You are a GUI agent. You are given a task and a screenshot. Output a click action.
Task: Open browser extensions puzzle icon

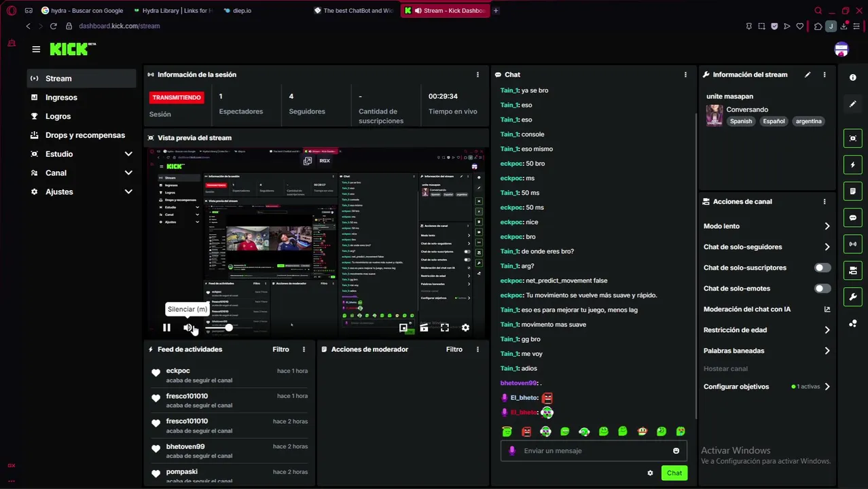click(x=818, y=26)
